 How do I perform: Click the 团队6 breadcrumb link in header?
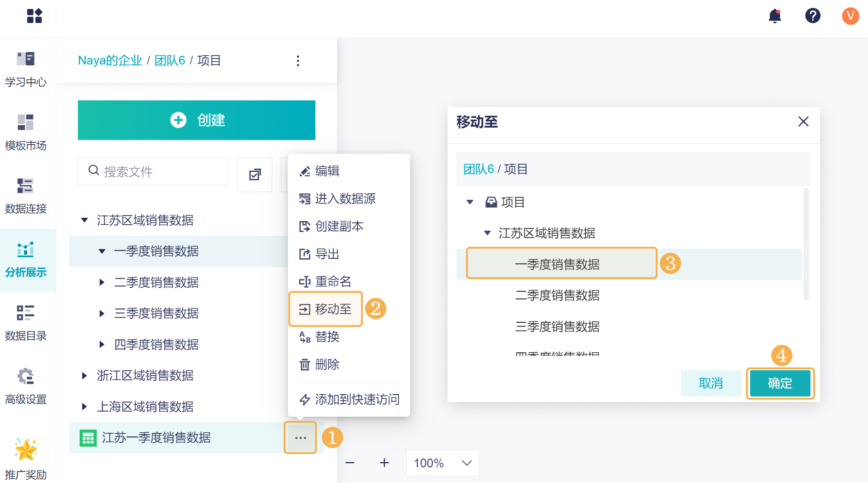coord(169,60)
